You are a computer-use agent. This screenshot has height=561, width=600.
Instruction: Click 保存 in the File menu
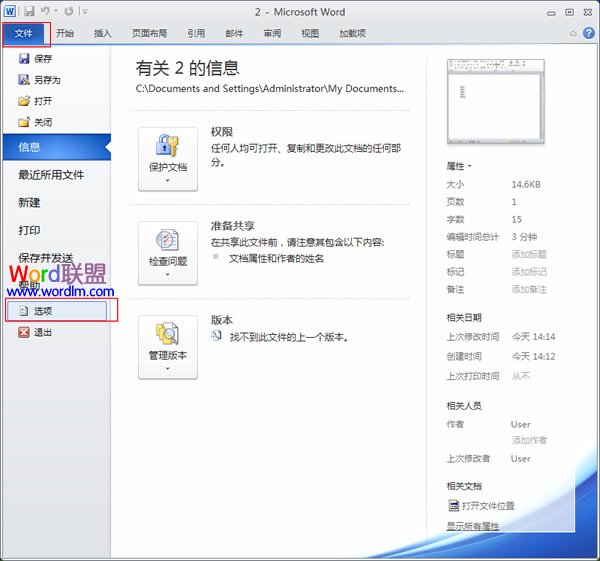43,59
